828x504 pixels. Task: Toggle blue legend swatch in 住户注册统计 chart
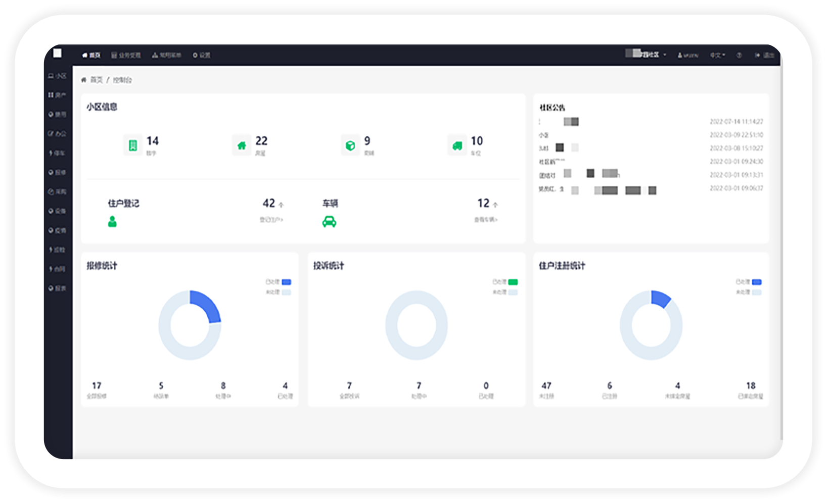tap(757, 282)
